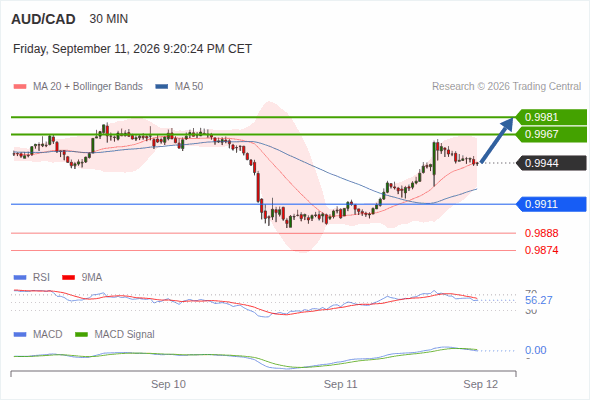Click the 0.9911 pivot price tag
Image resolution: width=590 pixels, height=400 pixels.
click(551, 204)
